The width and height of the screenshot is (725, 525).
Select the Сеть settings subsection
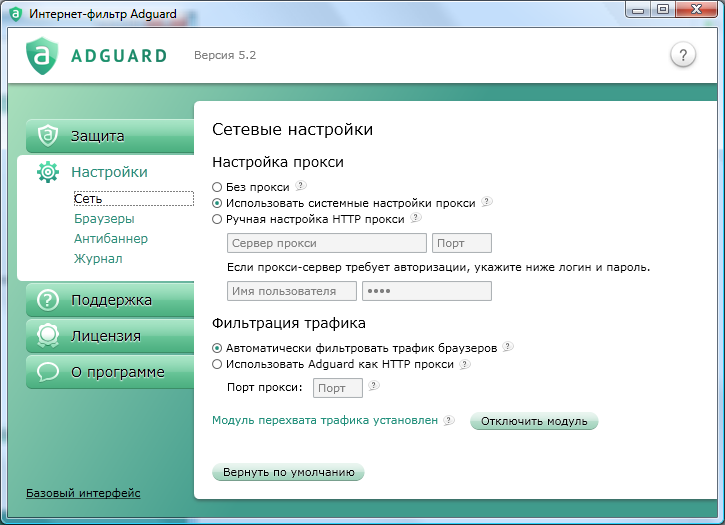[x=133, y=198]
